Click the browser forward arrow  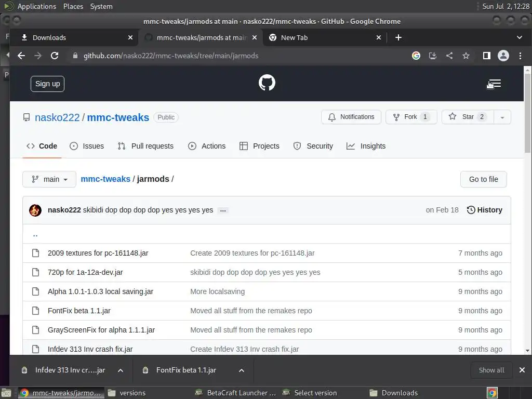[37, 56]
